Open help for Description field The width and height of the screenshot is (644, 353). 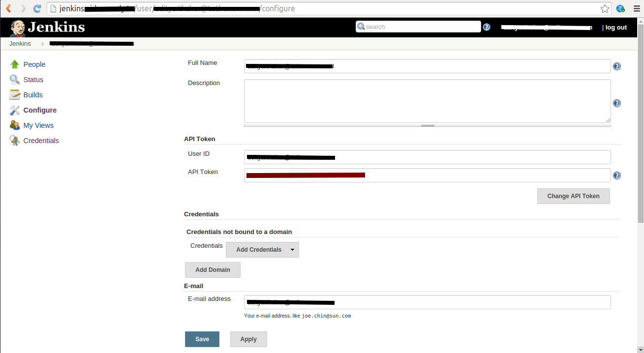tap(617, 103)
